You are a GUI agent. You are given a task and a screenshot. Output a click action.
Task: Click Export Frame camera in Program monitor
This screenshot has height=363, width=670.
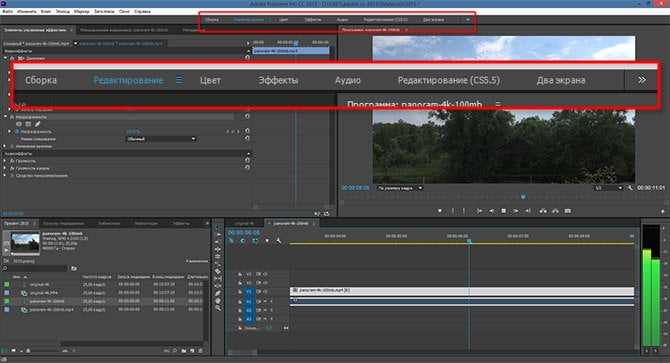tap(567, 211)
